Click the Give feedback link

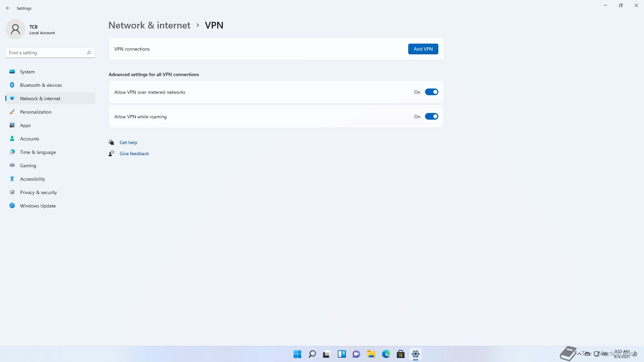point(134,154)
